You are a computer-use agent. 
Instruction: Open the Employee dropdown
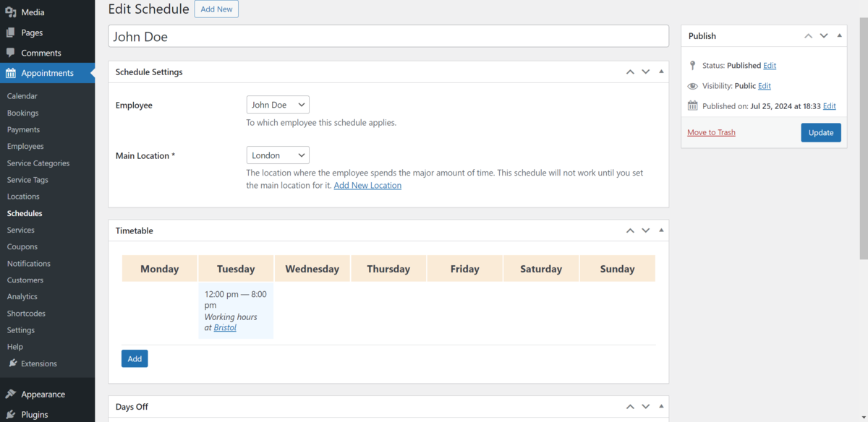pyautogui.click(x=278, y=105)
